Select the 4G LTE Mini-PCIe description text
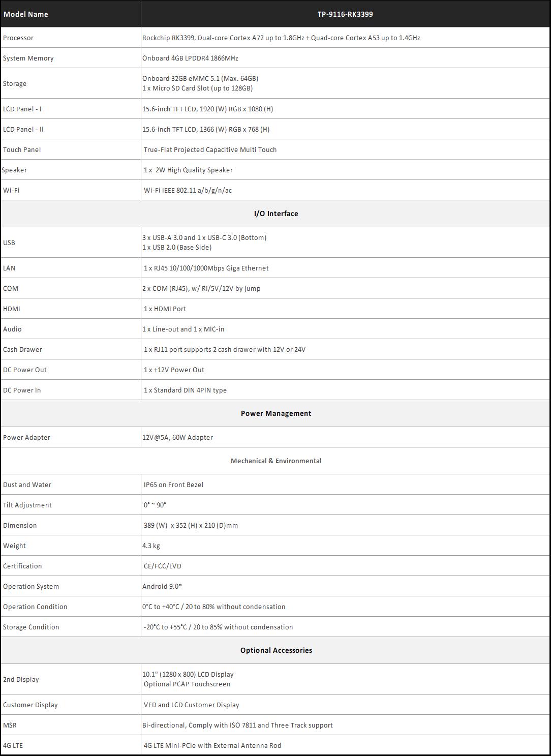551x756 pixels. click(x=212, y=745)
